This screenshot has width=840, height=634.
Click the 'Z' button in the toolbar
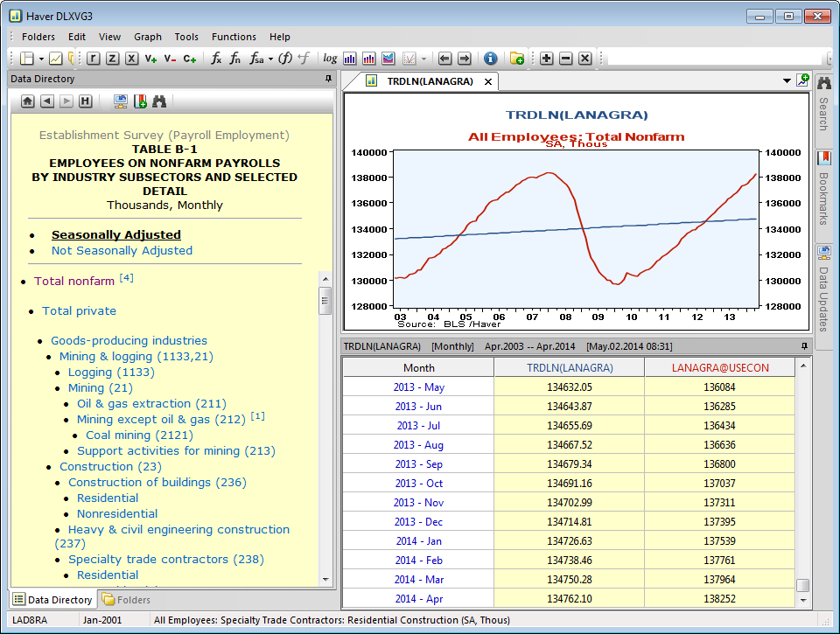coord(112,59)
